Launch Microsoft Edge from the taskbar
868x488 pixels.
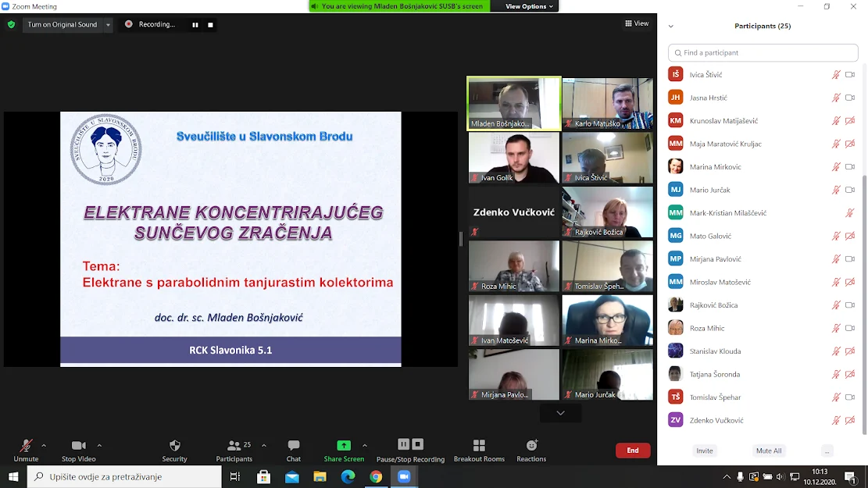348,476
